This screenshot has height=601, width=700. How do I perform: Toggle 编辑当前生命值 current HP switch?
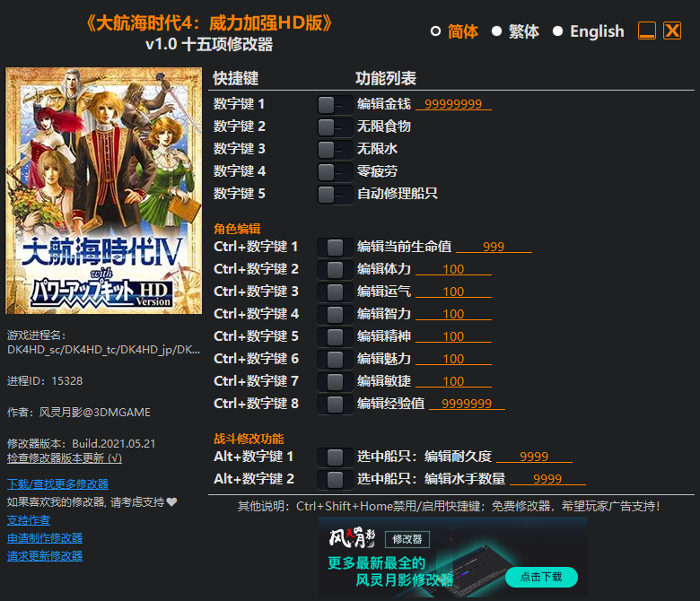point(335,248)
